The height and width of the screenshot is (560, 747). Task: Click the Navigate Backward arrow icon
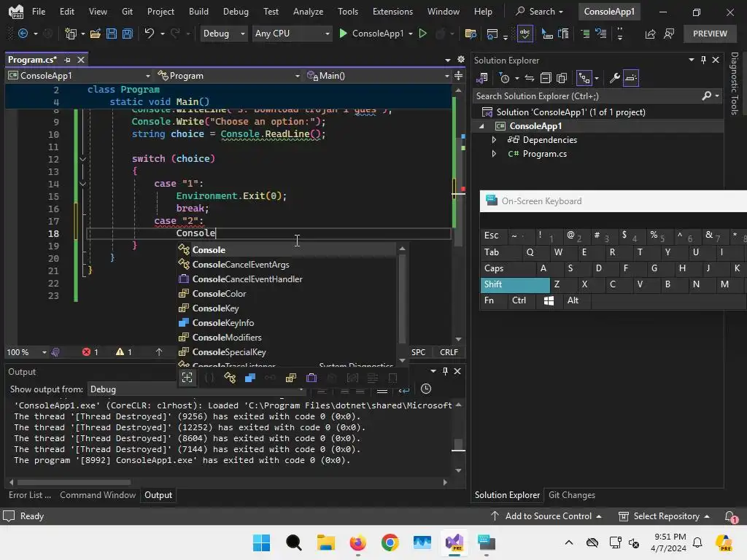23,34
